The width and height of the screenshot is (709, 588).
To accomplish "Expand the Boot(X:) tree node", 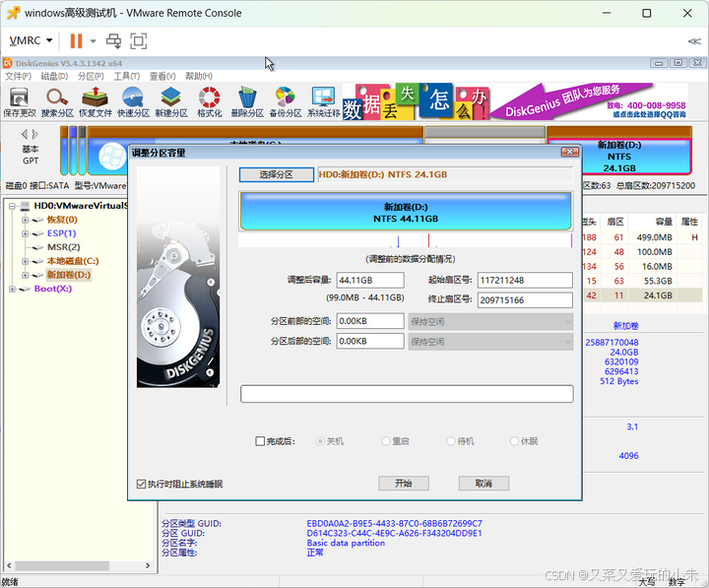I will (x=12, y=289).
